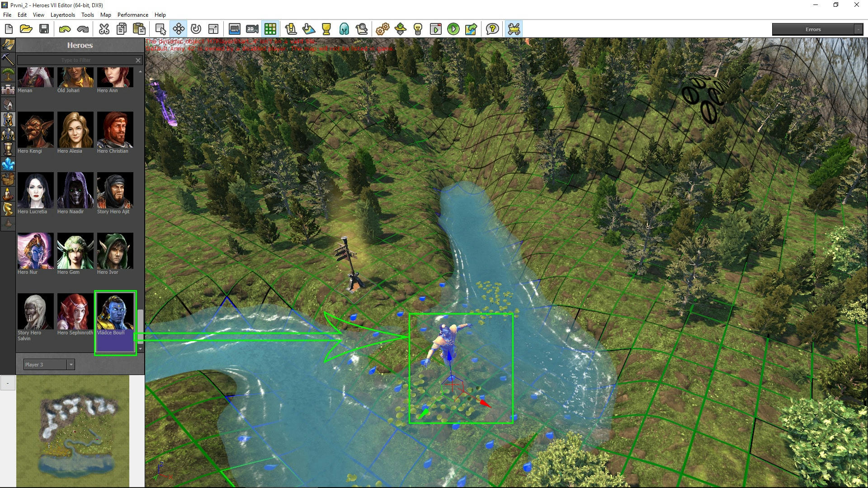Toggle the light bulb lighting option

(x=418, y=29)
